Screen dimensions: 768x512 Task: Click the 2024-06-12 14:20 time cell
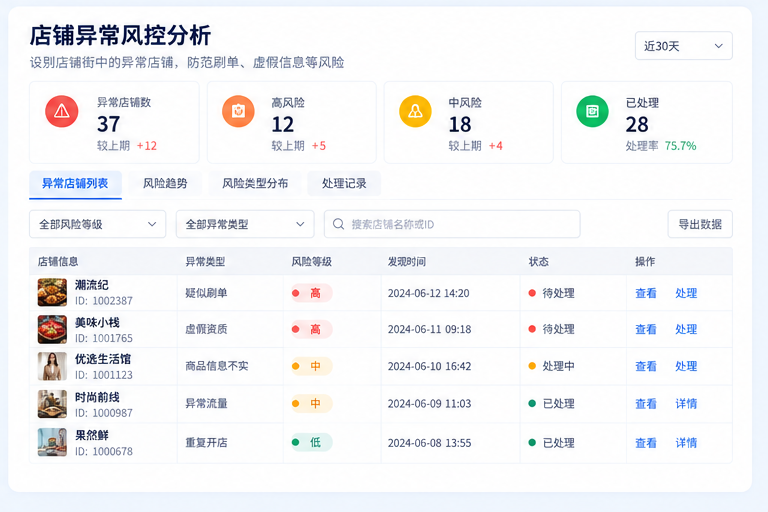point(429,293)
